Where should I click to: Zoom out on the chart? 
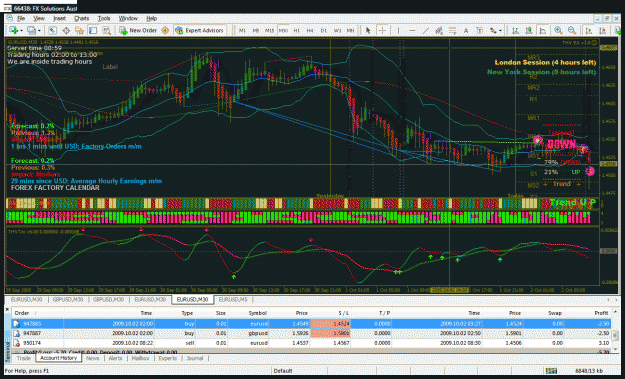[x=572, y=30]
